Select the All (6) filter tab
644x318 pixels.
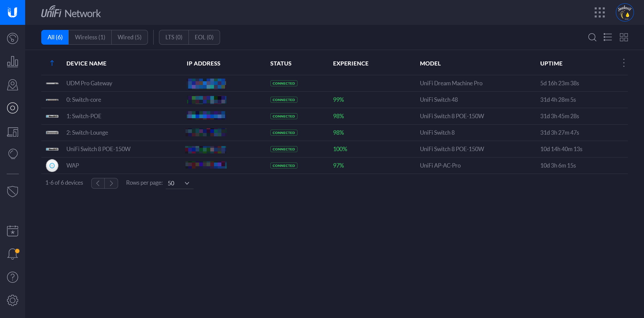point(55,37)
